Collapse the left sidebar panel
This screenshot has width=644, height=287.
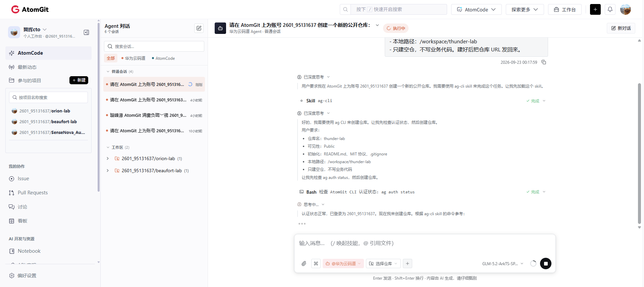(86, 33)
